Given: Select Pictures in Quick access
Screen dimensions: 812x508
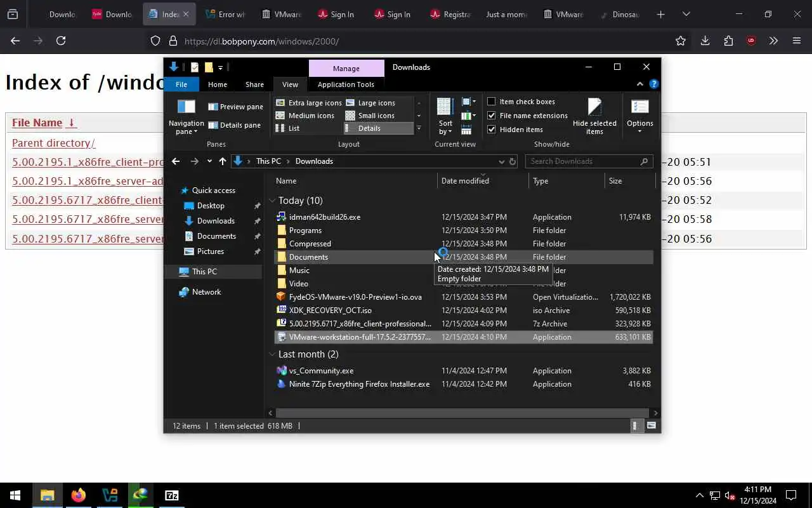Looking at the screenshot, I should pyautogui.click(x=211, y=251).
